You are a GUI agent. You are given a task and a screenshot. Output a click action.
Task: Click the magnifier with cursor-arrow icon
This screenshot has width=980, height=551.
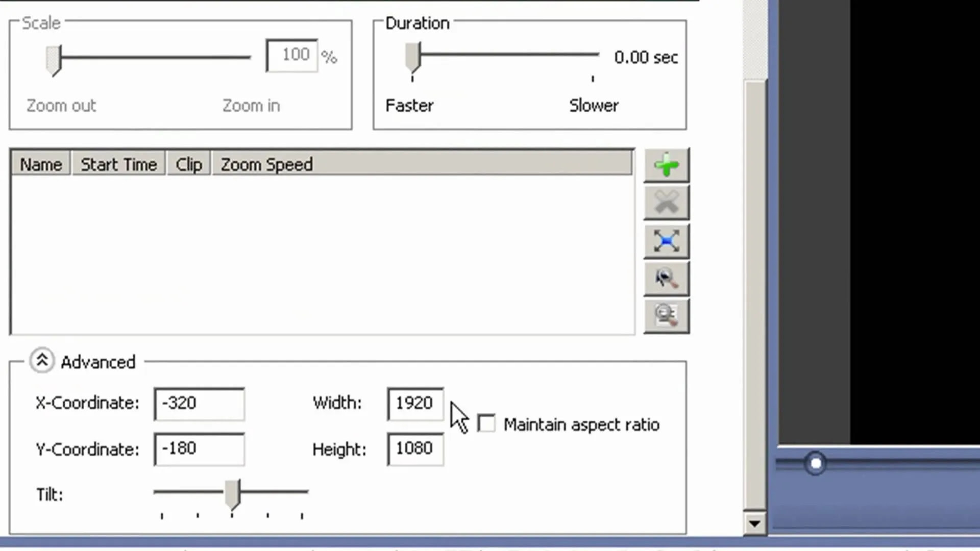[666, 278]
